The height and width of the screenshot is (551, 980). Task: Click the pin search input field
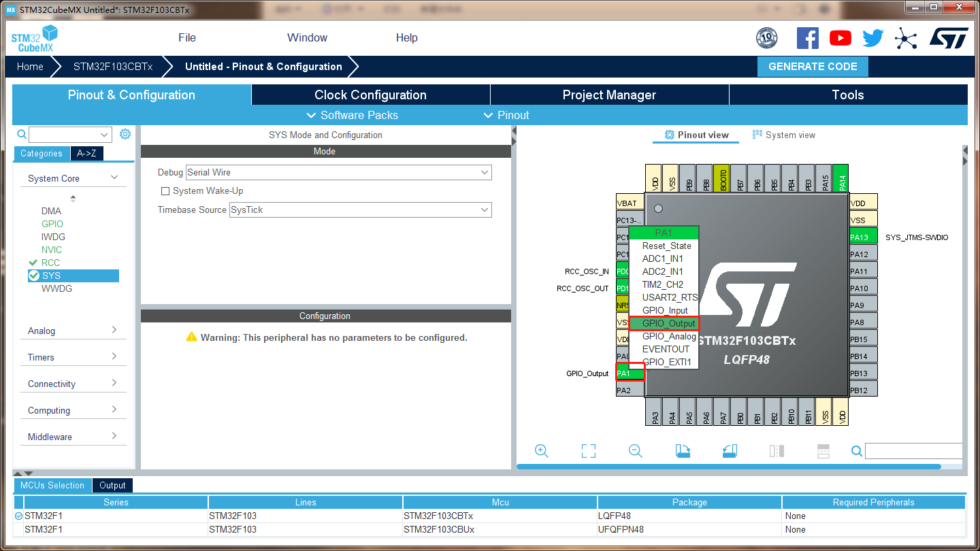coord(913,451)
